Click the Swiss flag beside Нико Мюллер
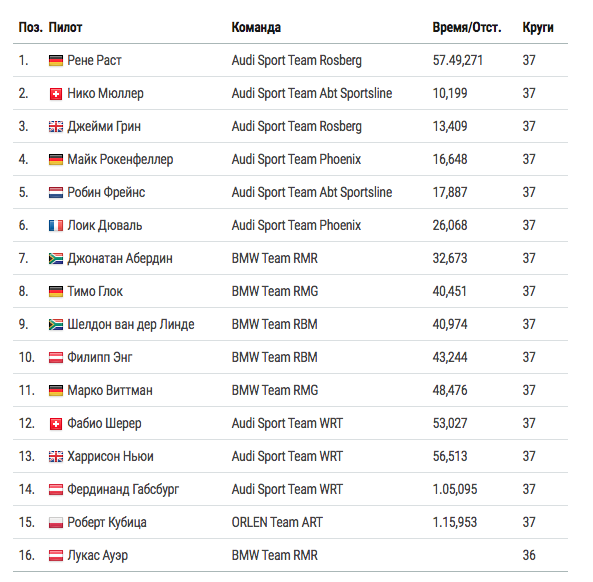The image size is (593, 582). (56, 94)
